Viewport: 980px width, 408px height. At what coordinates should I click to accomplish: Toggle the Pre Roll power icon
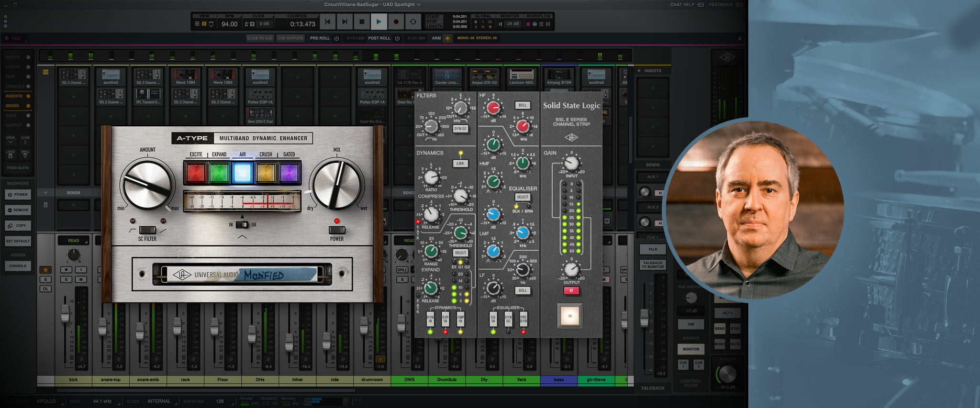click(336, 38)
